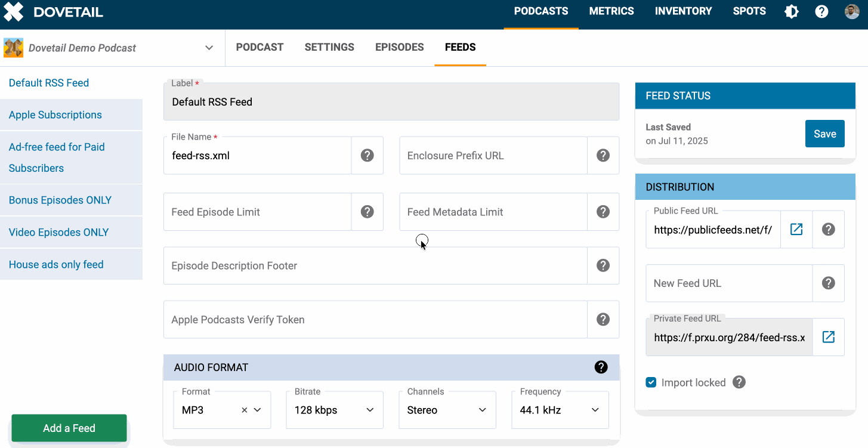This screenshot has width=868, height=448.
Task: Switch to the Episodes tab
Action: click(399, 47)
